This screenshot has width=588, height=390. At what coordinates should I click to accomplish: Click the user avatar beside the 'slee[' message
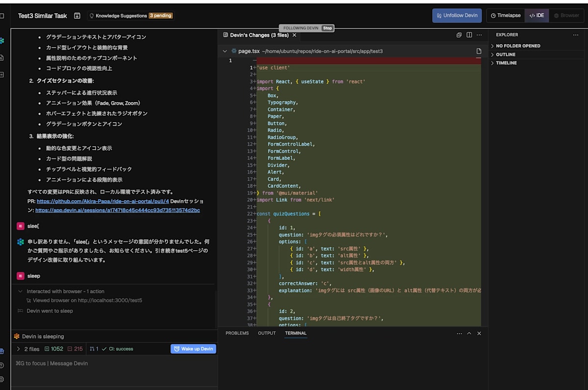(20, 226)
